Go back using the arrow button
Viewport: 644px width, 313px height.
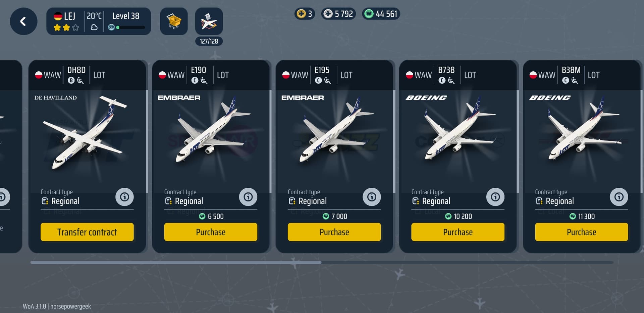click(x=23, y=21)
